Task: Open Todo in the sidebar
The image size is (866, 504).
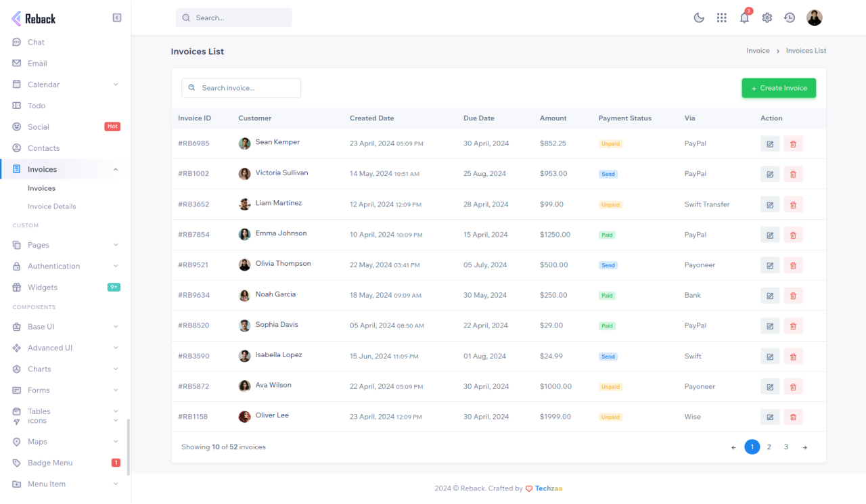Action: [65, 106]
